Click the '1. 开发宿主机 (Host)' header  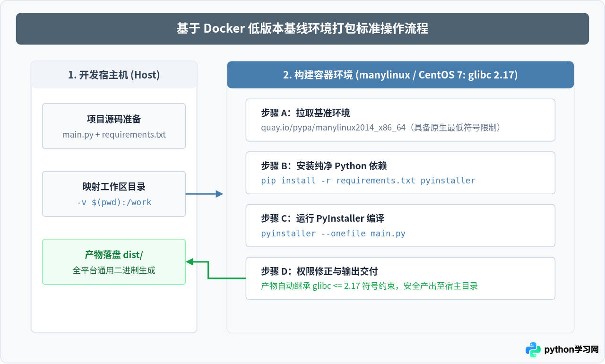(x=114, y=75)
